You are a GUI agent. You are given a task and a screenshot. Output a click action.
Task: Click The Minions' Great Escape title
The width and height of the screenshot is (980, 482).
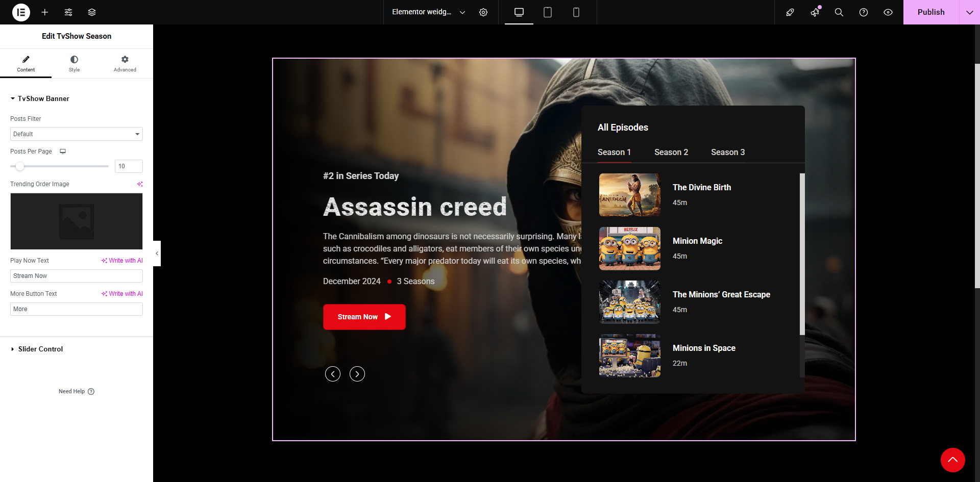tap(721, 294)
